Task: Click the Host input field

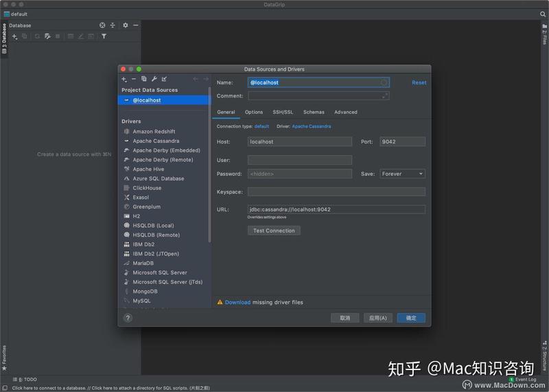Action: (300, 141)
